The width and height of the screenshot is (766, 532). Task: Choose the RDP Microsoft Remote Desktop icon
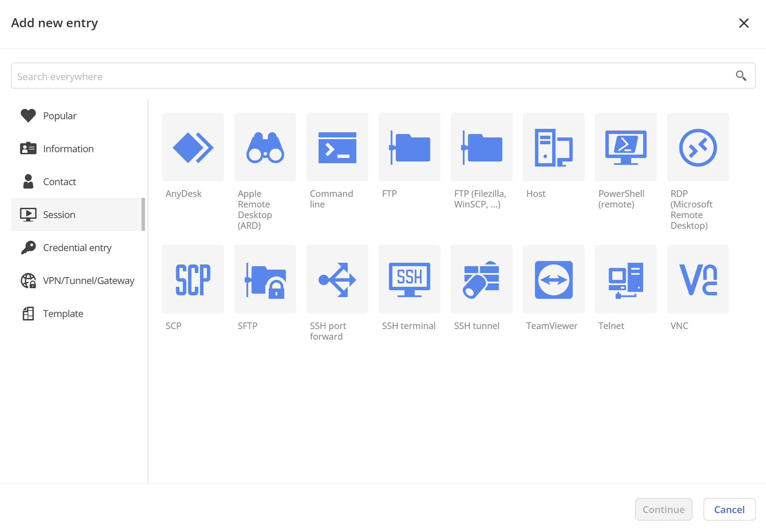(698, 147)
